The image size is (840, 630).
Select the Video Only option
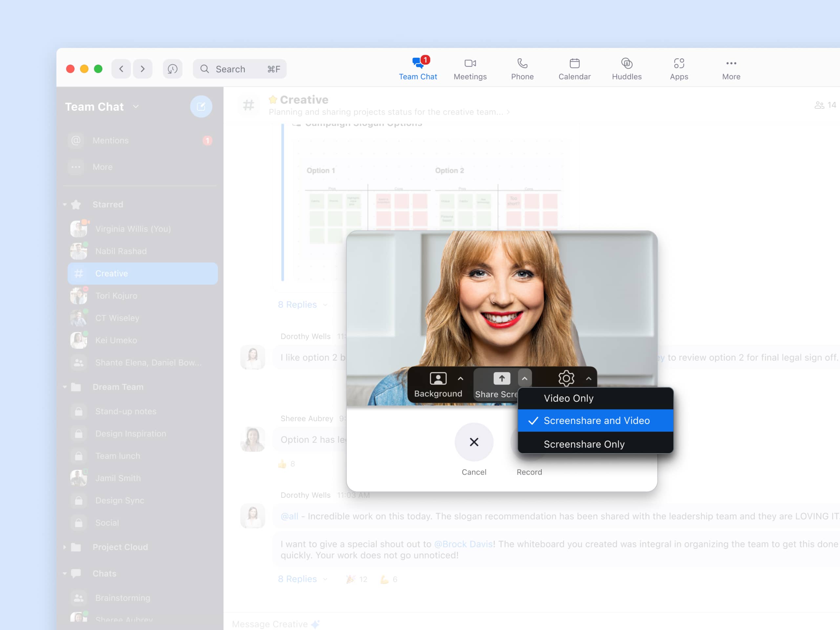[569, 398]
